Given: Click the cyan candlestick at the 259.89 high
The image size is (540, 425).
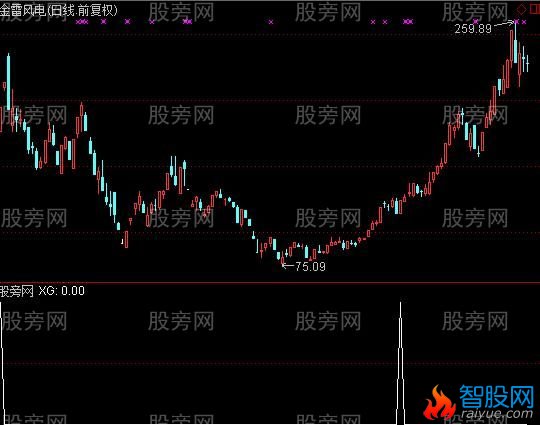Looking at the screenshot, I should pos(516,42).
